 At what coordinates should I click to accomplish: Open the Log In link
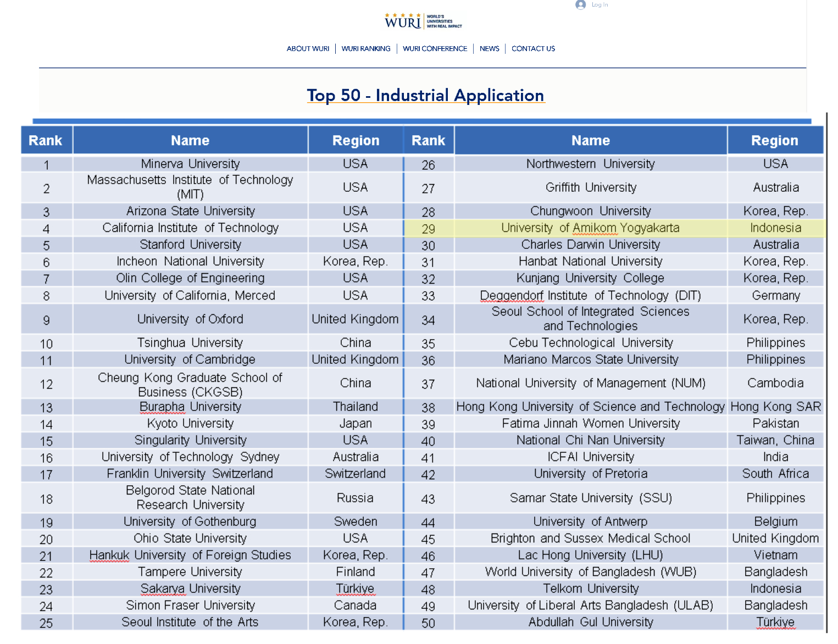click(x=600, y=5)
